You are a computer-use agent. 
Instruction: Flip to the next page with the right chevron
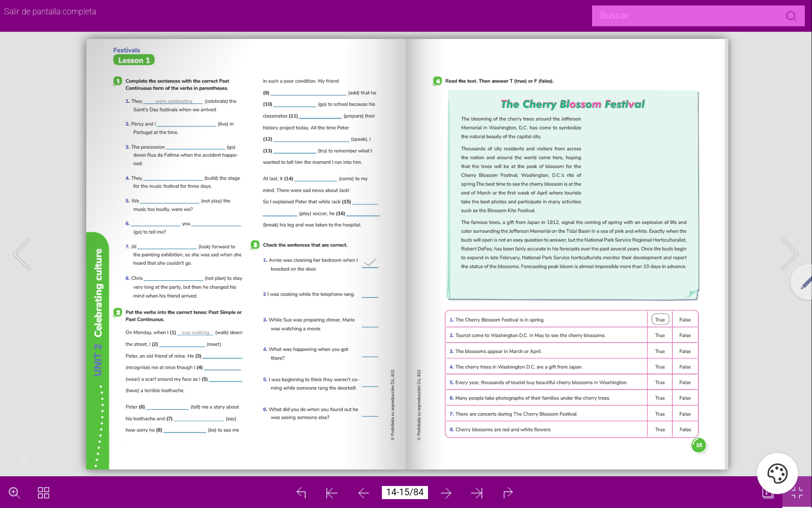(789, 254)
